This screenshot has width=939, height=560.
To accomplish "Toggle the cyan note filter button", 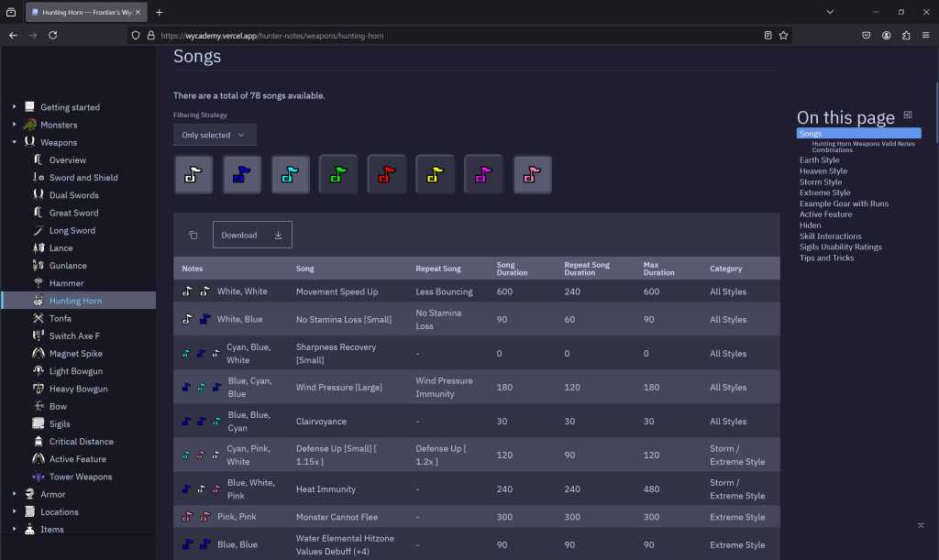I will point(290,174).
